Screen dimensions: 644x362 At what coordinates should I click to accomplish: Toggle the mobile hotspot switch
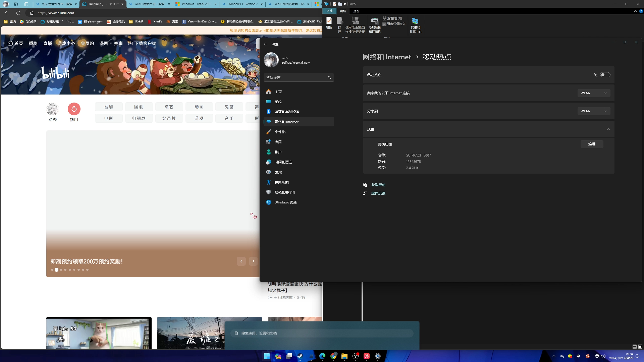pyautogui.click(x=605, y=75)
